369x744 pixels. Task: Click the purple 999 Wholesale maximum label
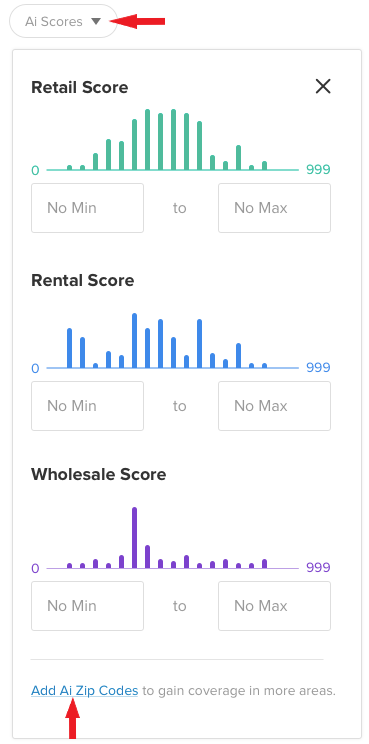pyautogui.click(x=318, y=567)
